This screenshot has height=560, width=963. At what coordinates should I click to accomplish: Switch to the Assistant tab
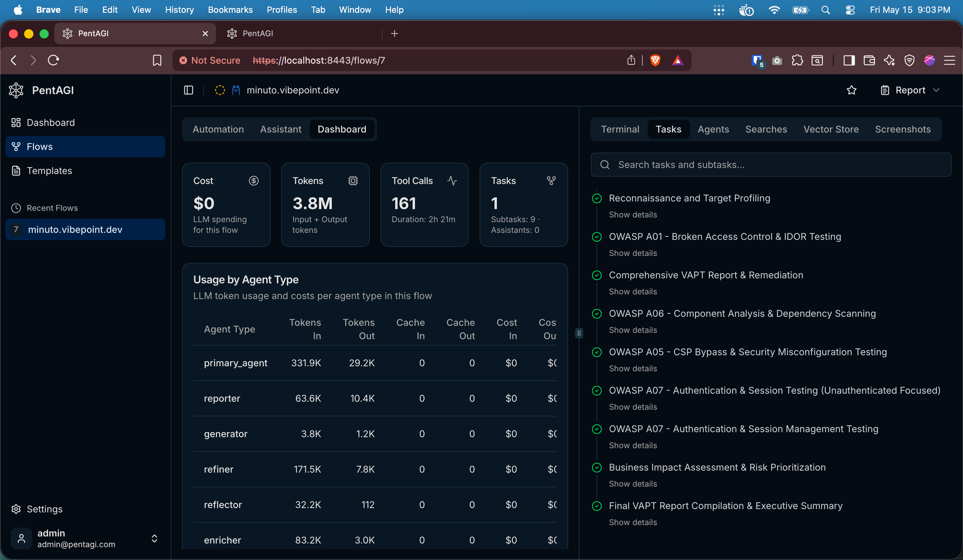tap(281, 129)
